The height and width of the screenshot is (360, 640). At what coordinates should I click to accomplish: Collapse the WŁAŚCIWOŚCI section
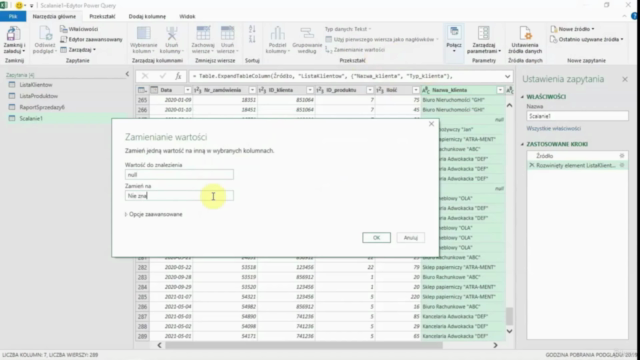click(522, 97)
